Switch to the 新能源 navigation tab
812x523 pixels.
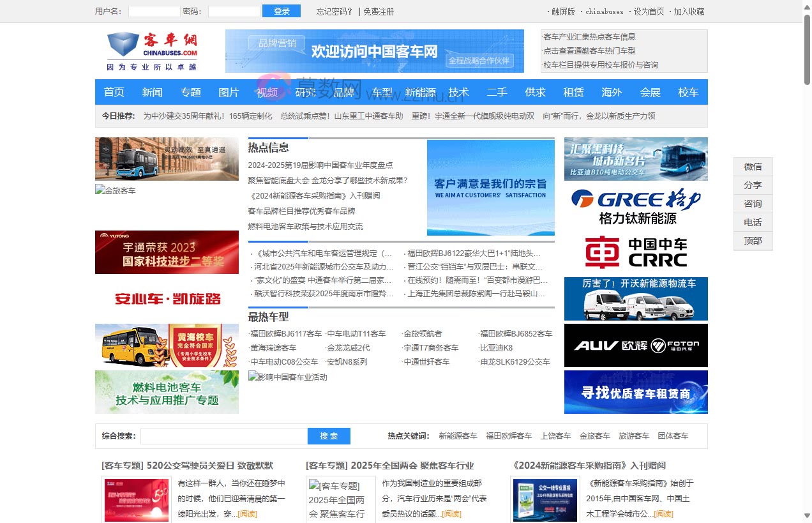421,92
